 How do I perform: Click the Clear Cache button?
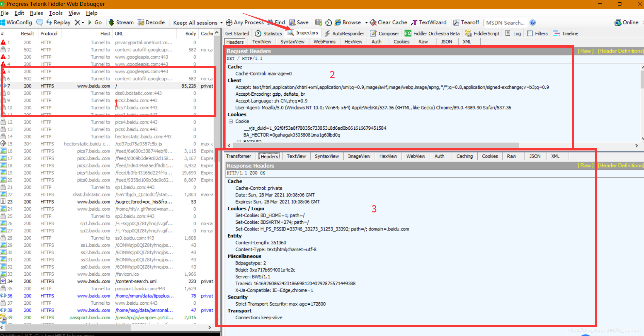[389, 22]
